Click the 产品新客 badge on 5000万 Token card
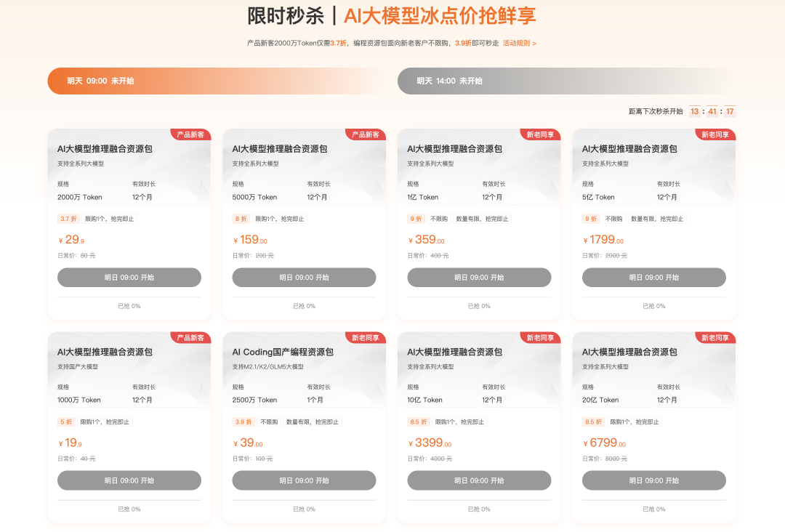Screen dimensions: 785x532 [366, 134]
